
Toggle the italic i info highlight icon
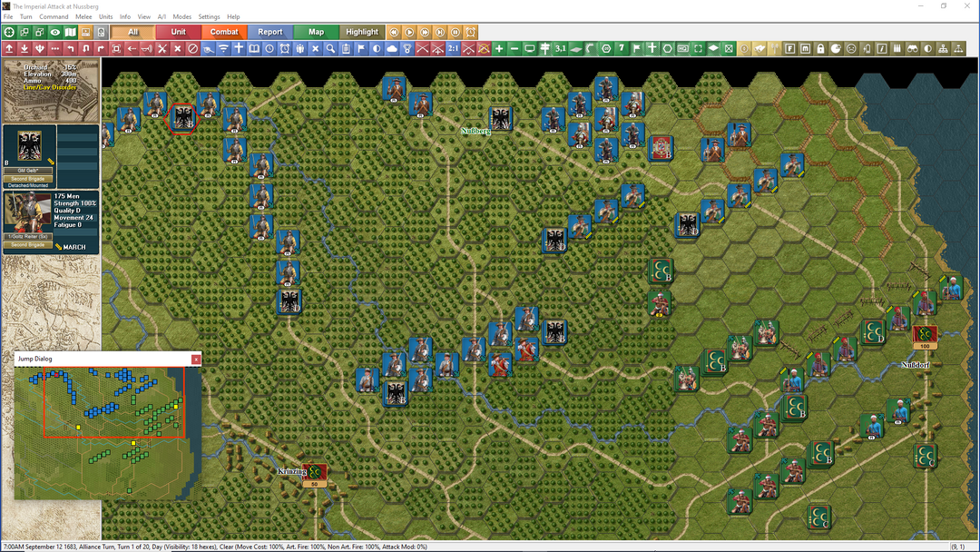click(x=882, y=48)
